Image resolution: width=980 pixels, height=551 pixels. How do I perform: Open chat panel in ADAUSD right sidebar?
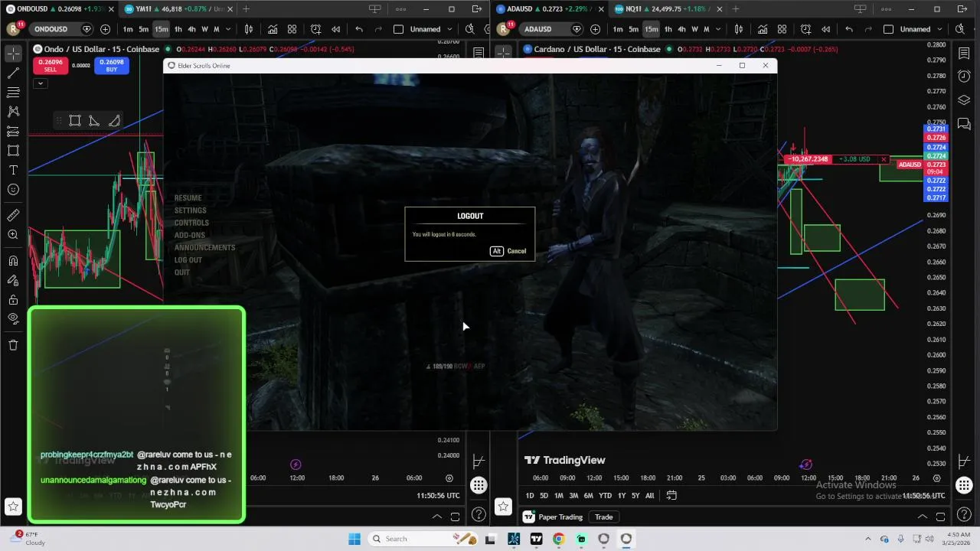tap(964, 123)
